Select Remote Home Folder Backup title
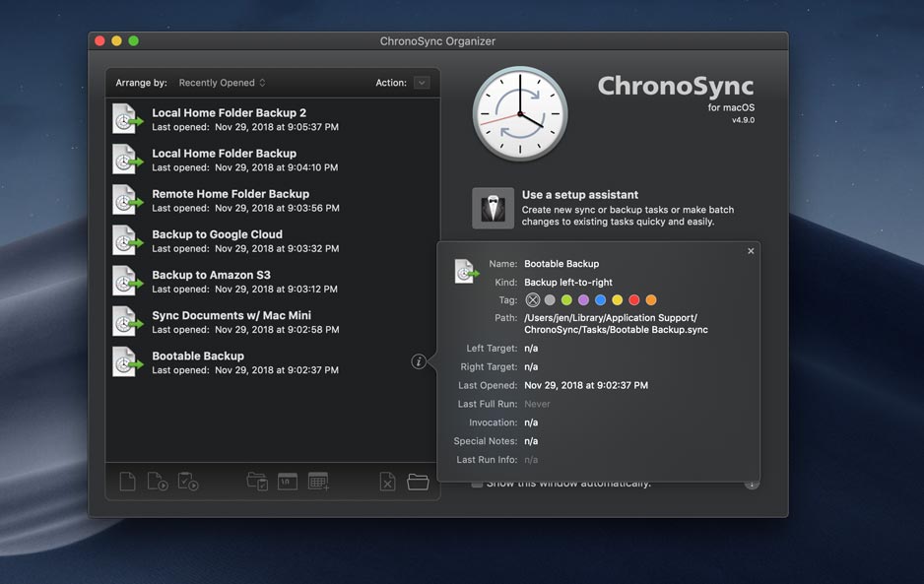Viewport: 924px width, 584px height. pyautogui.click(x=231, y=194)
